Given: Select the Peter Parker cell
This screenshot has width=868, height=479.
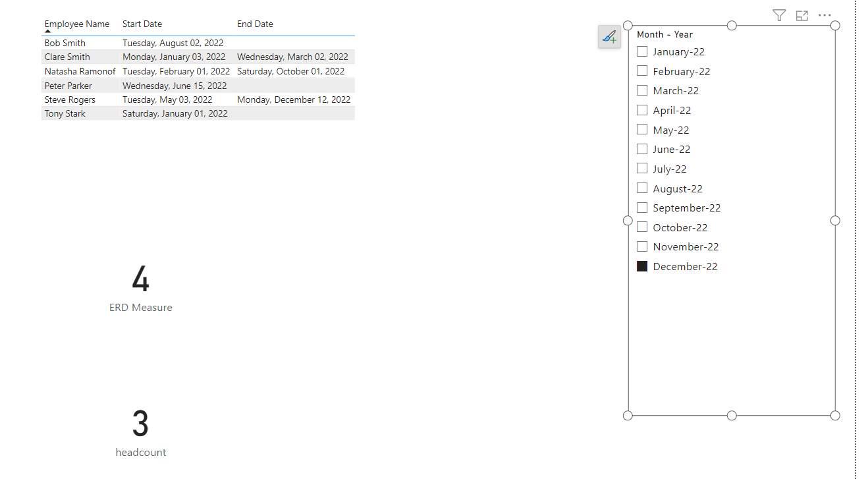Looking at the screenshot, I should pyautogui.click(x=68, y=86).
